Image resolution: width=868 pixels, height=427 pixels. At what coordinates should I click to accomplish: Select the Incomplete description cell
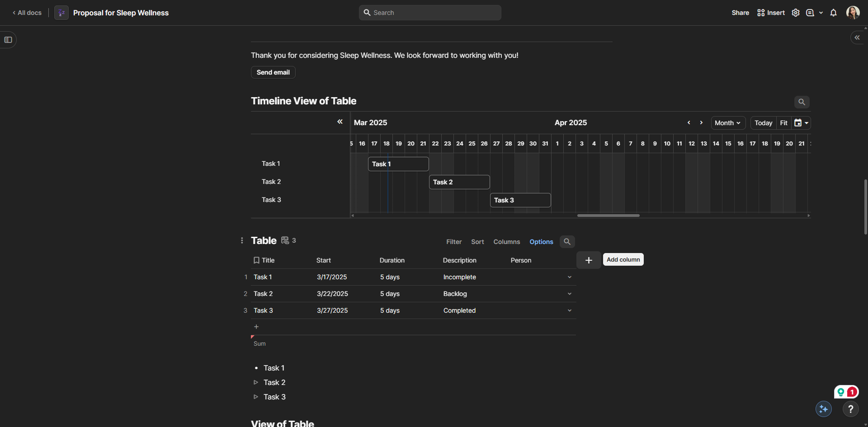tap(460, 277)
